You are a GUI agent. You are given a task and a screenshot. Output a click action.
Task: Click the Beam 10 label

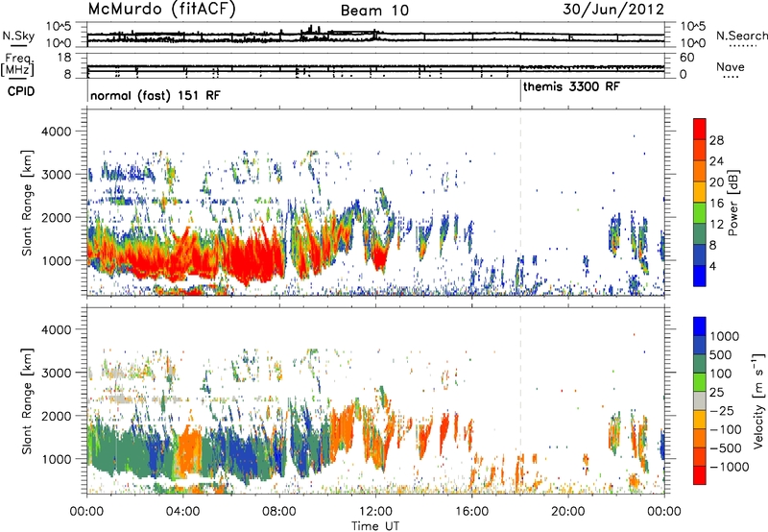[x=374, y=11]
